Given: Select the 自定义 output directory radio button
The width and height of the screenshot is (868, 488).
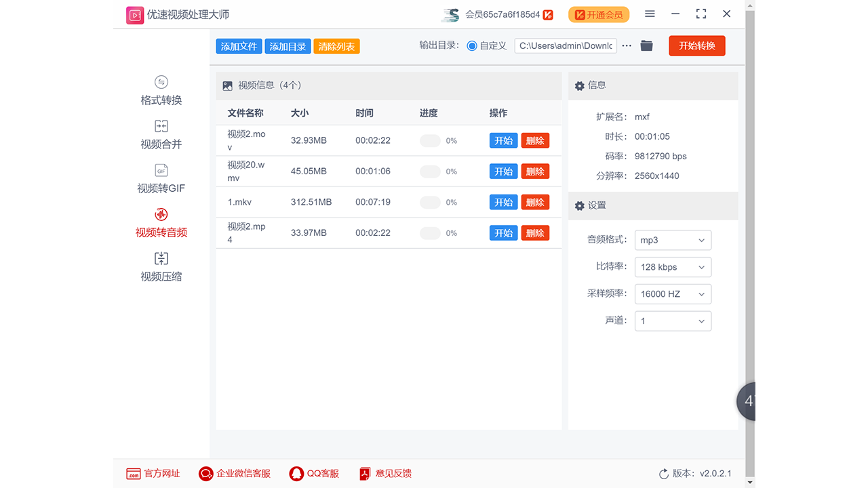Looking at the screenshot, I should pyautogui.click(x=471, y=45).
